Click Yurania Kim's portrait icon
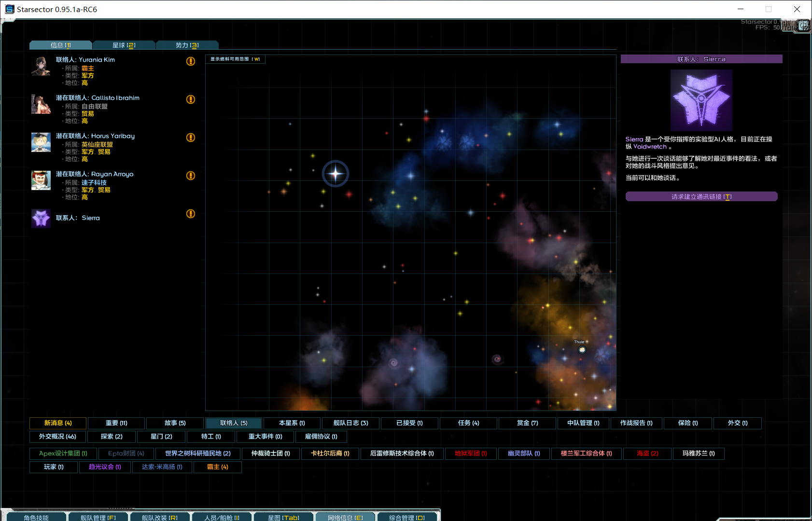 click(41, 66)
